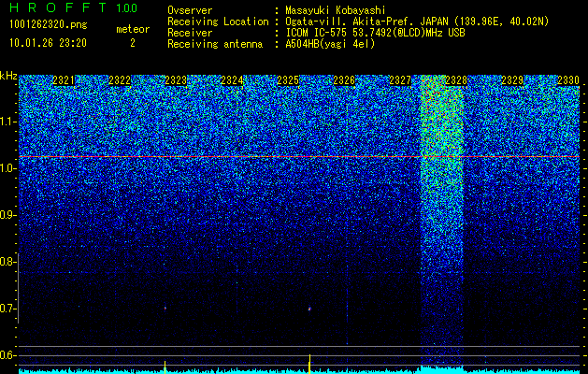Click the HROFFT 1.0.0 title text
Viewport: 588px width, 374px height.
(x=74, y=7)
